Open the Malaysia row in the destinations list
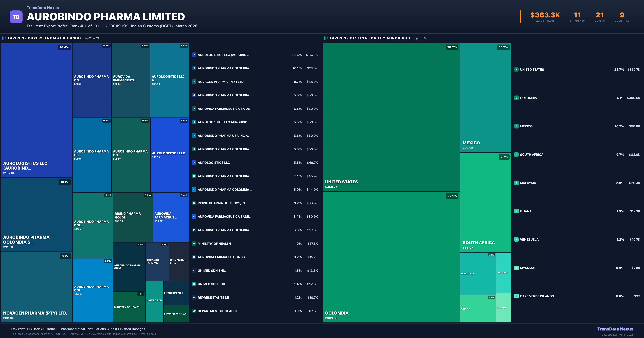 [x=528, y=183]
